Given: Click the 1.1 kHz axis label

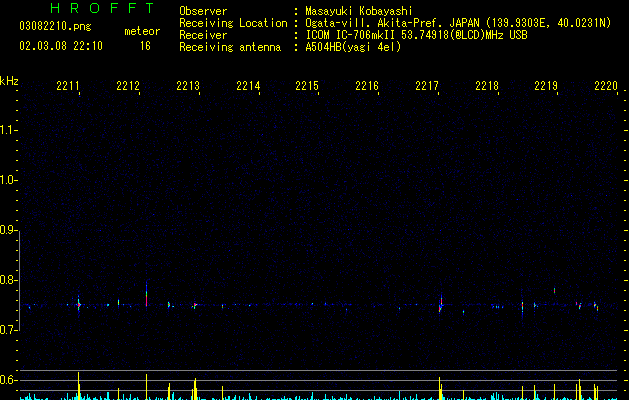Looking at the screenshot, I should 9,130.
